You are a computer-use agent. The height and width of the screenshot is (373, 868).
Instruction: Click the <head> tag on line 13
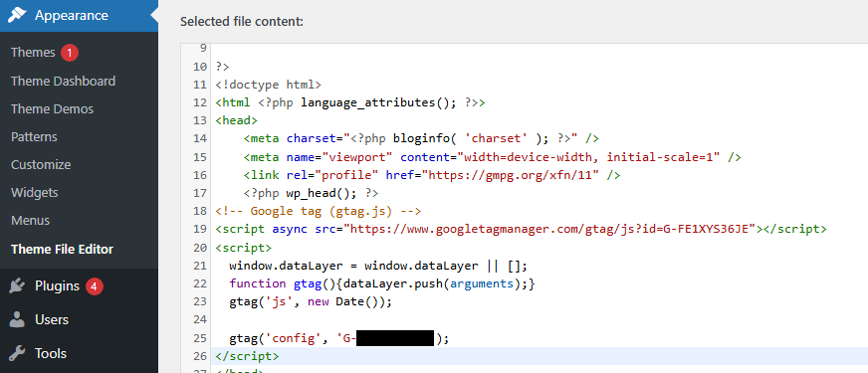tap(236, 120)
